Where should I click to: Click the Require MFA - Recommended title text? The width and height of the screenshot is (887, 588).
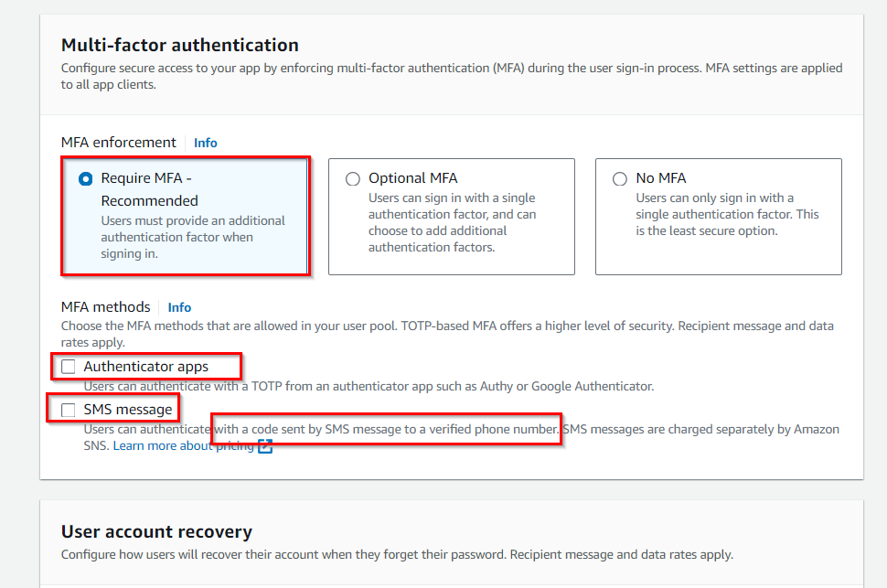(x=149, y=189)
